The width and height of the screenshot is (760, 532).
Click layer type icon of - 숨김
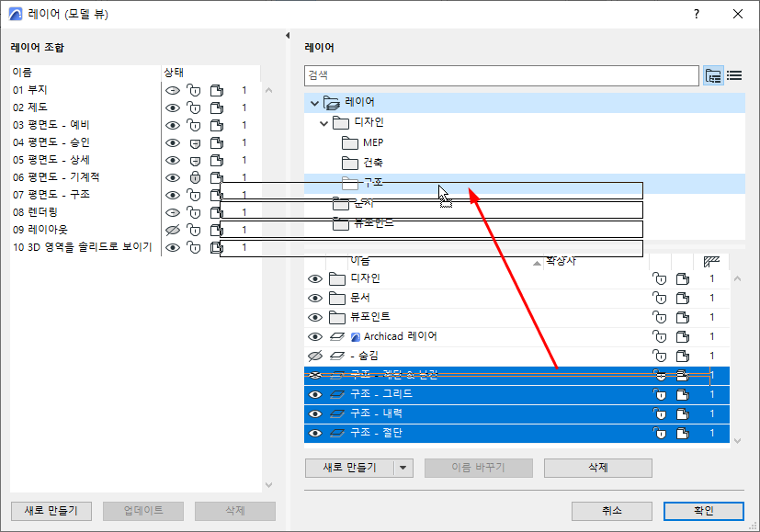[337, 357]
